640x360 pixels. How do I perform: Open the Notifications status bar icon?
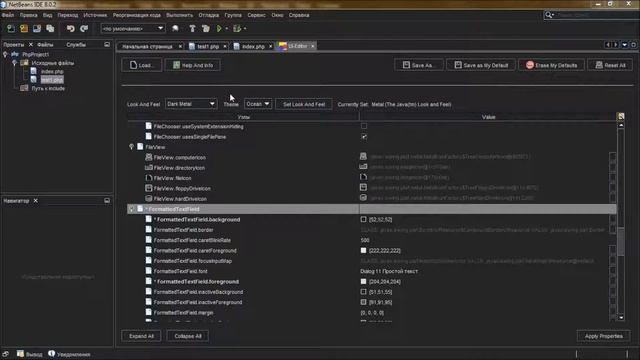pos(51,354)
